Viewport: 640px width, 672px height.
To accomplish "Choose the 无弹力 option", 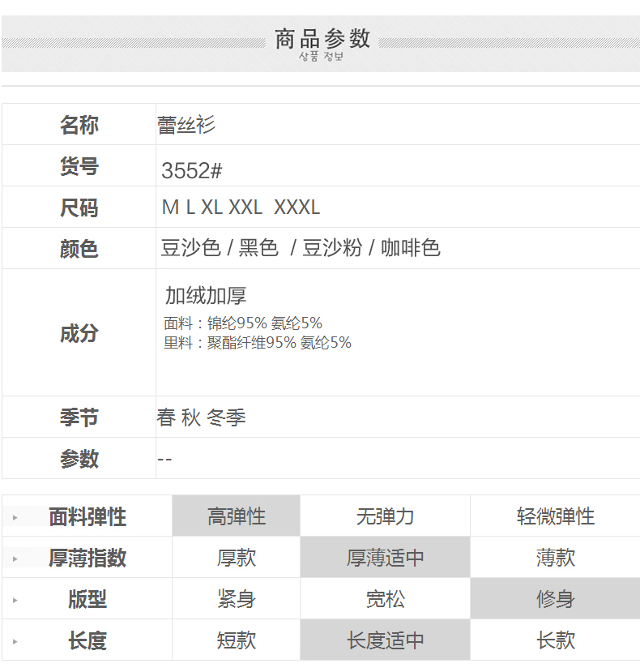I will pos(385,516).
